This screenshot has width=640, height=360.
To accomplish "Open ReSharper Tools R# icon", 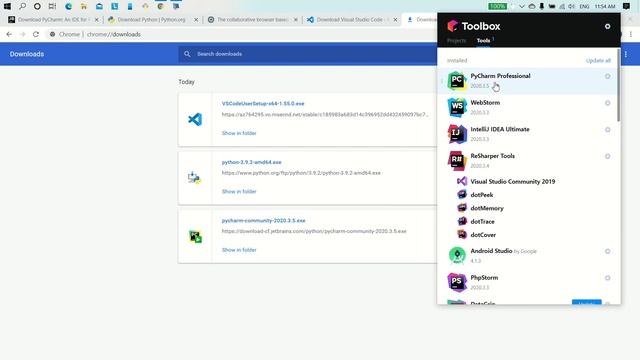I will tap(457, 160).
